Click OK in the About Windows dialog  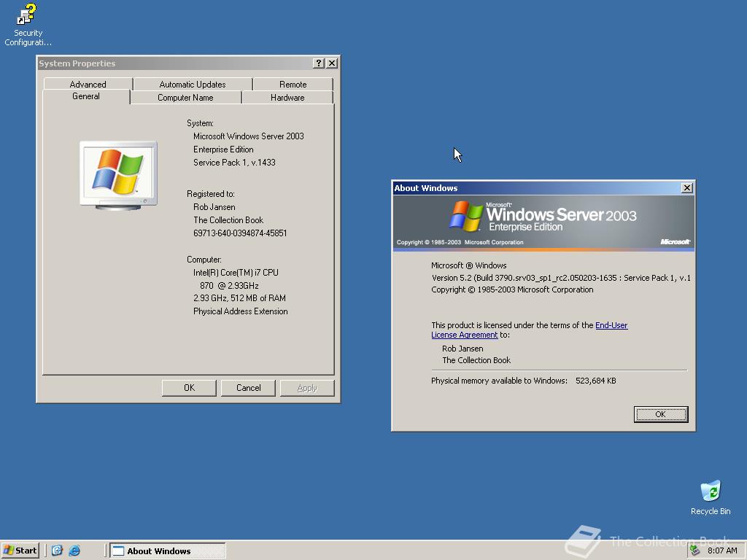tap(660, 414)
